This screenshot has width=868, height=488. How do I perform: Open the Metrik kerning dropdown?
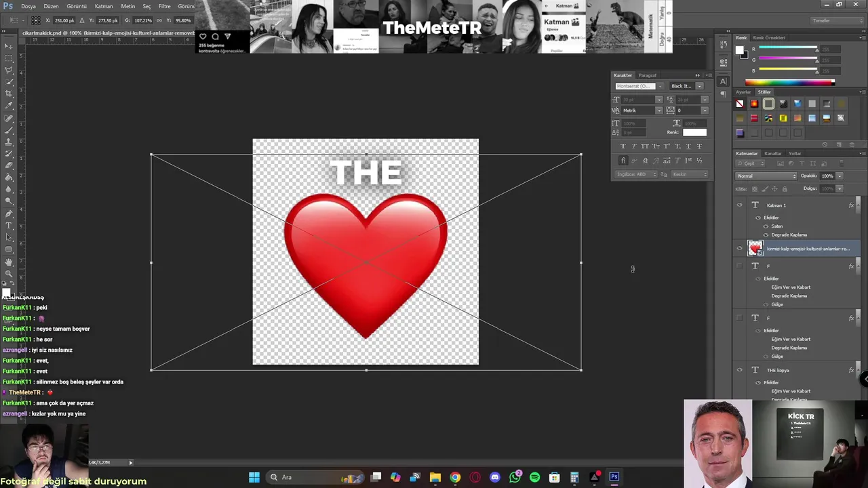coord(658,110)
